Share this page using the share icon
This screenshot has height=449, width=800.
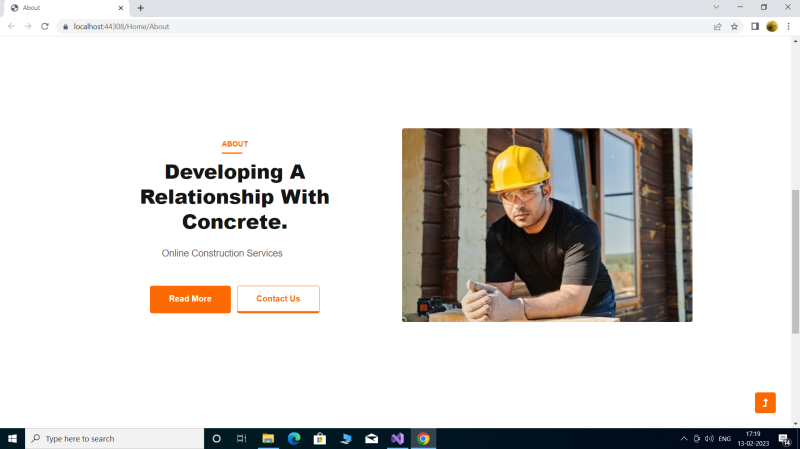tap(717, 26)
